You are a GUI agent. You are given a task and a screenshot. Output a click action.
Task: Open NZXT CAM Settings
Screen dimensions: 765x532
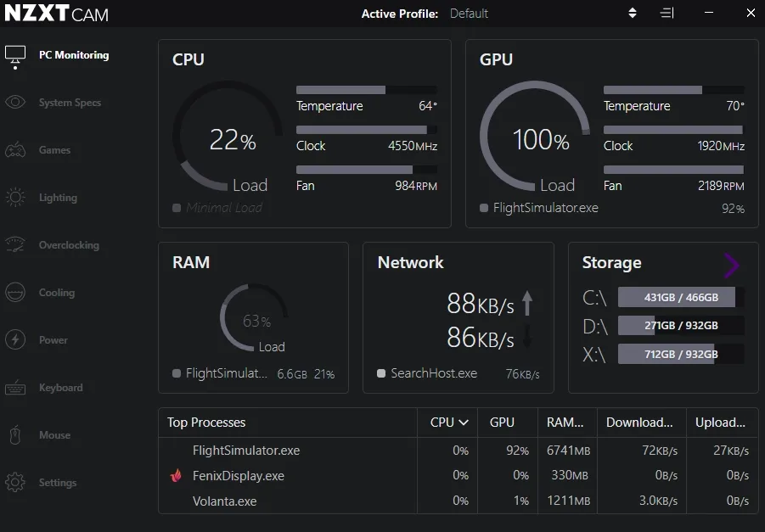coord(57,482)
